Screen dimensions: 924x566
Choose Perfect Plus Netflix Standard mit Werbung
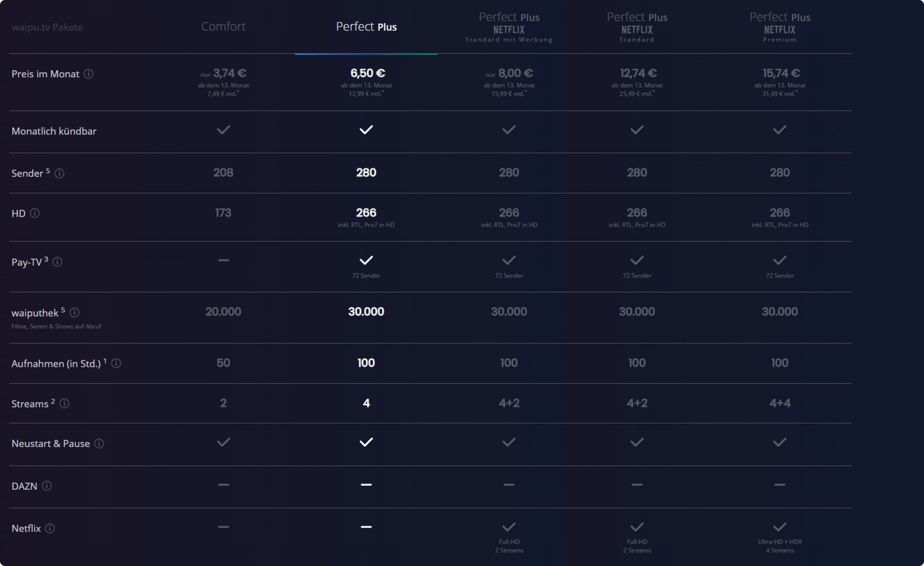coord(509,28)
